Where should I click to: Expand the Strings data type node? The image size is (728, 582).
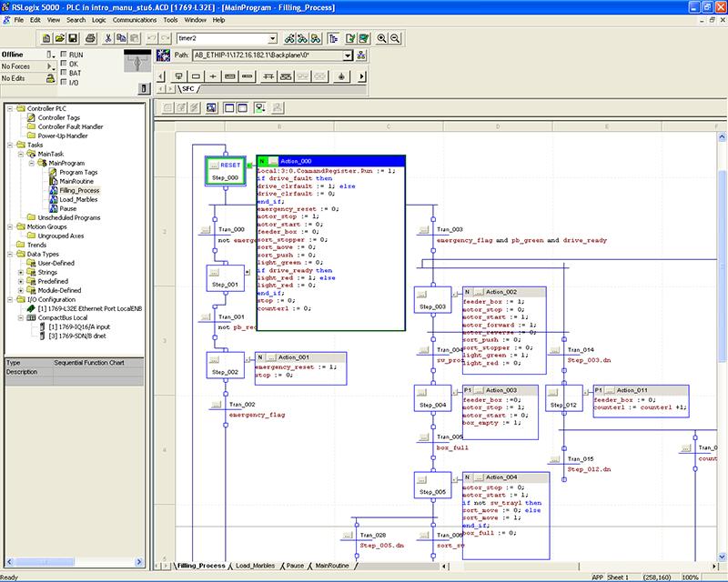pyautogui.click(x=20, y=273)
